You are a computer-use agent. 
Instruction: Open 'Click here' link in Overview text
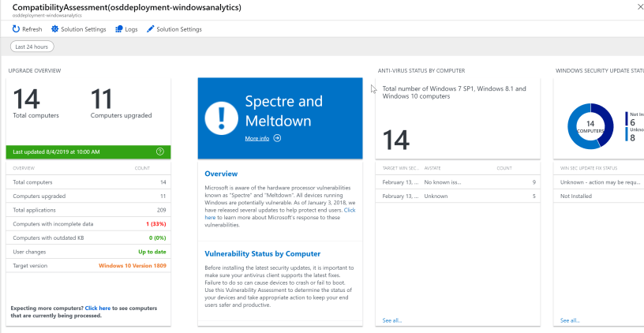[349, 210]
